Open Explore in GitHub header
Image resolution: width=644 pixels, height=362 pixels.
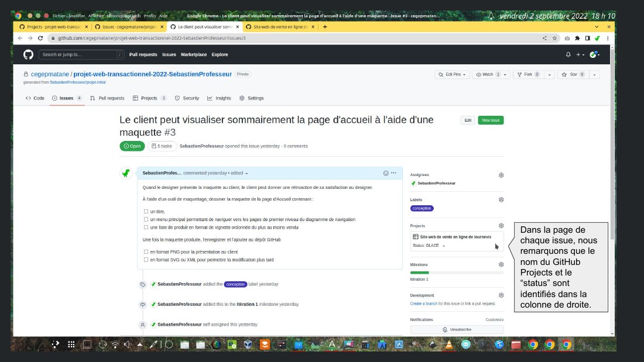click(220, 54)
